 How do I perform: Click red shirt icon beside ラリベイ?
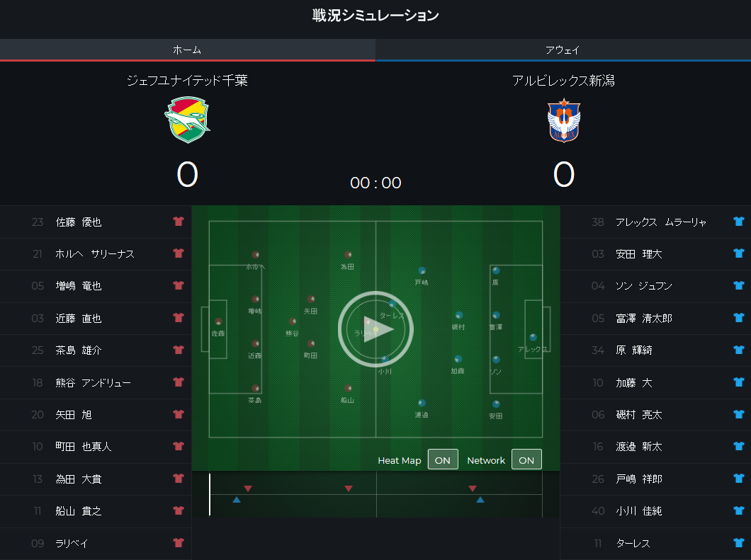point(179,543)
